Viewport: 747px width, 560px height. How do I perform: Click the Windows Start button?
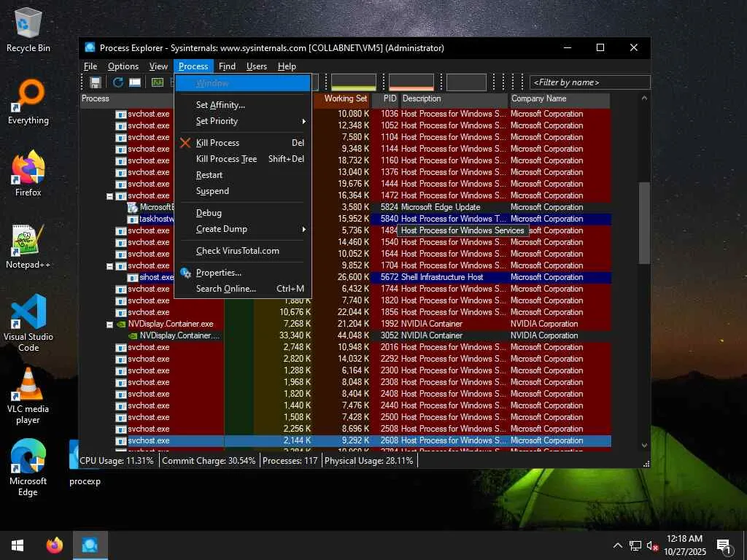tap(18, 545)
